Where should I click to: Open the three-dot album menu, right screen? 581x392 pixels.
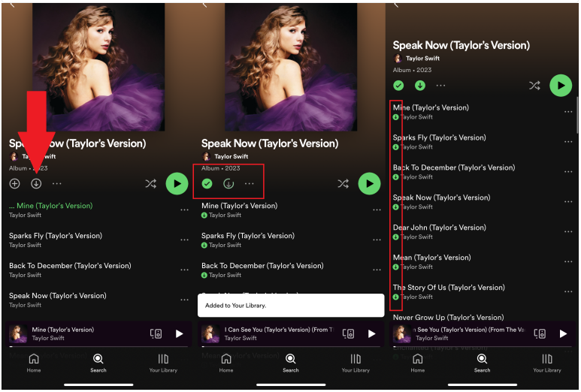tap(440, 86)
